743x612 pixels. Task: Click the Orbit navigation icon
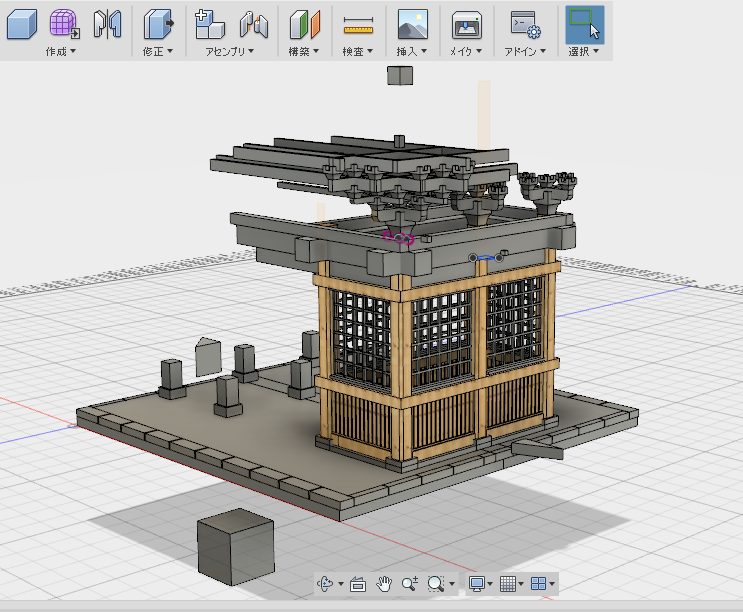pos(325,584)
